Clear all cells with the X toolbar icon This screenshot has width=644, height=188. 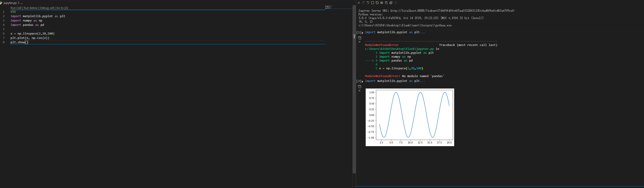[359, 3]
